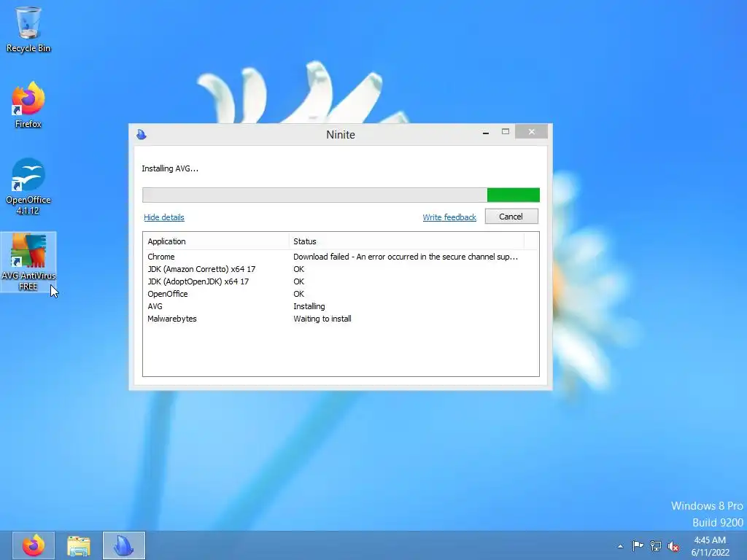Screen dimensions: 747x560
Task: Select the Firefox desktop shortcut
Action: (x=28, y=105)
